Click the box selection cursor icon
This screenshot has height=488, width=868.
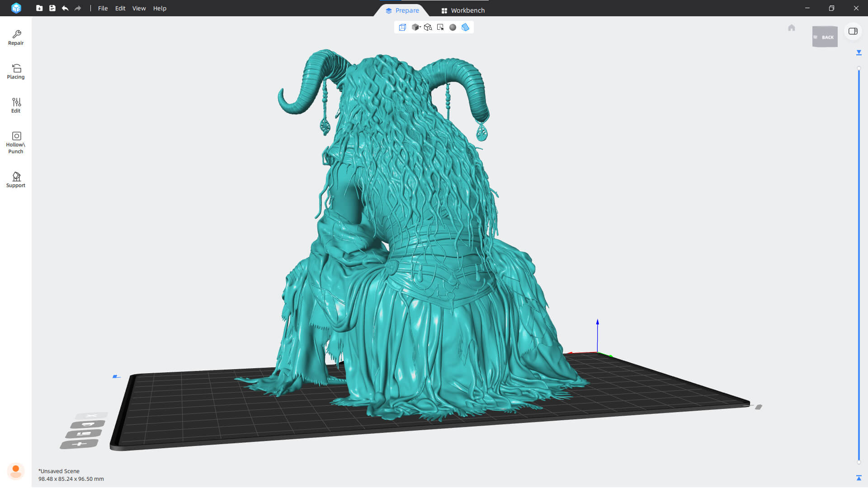[x=440, y=28]
